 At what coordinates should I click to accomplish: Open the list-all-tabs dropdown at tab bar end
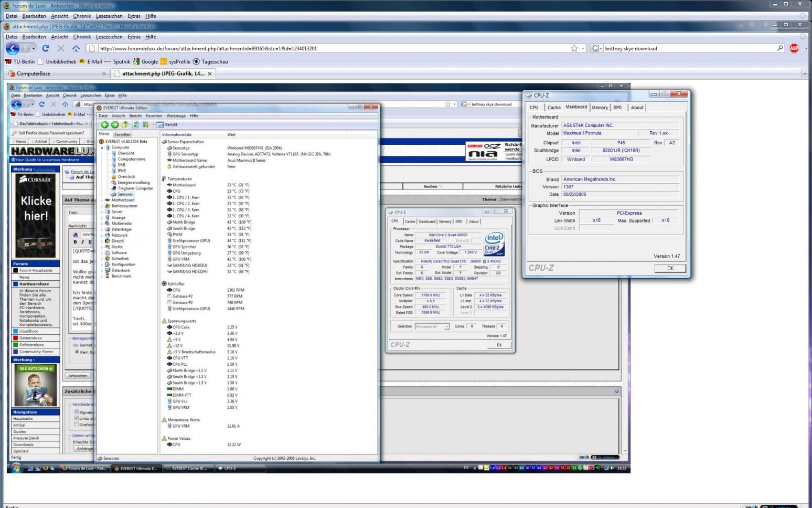805,73
